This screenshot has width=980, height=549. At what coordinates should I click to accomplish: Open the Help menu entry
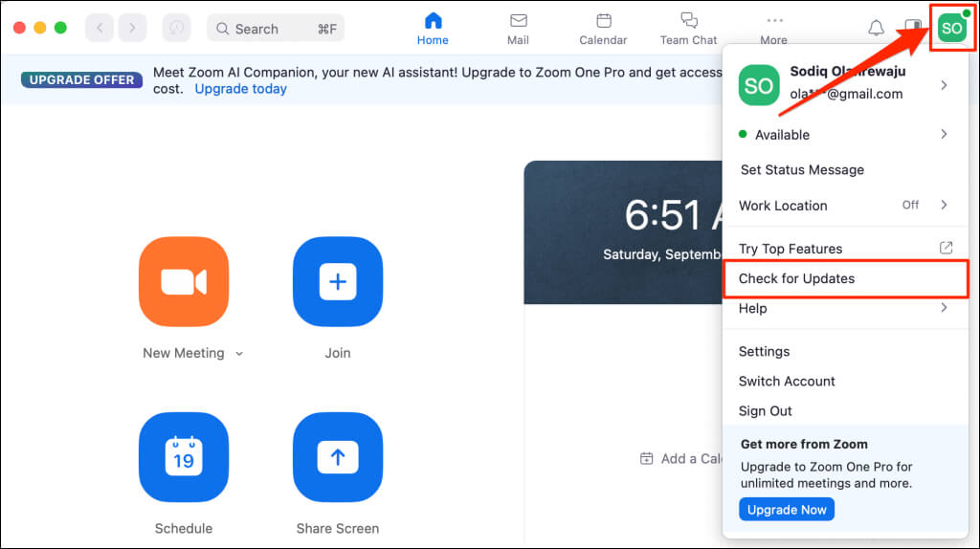[845, 309]
